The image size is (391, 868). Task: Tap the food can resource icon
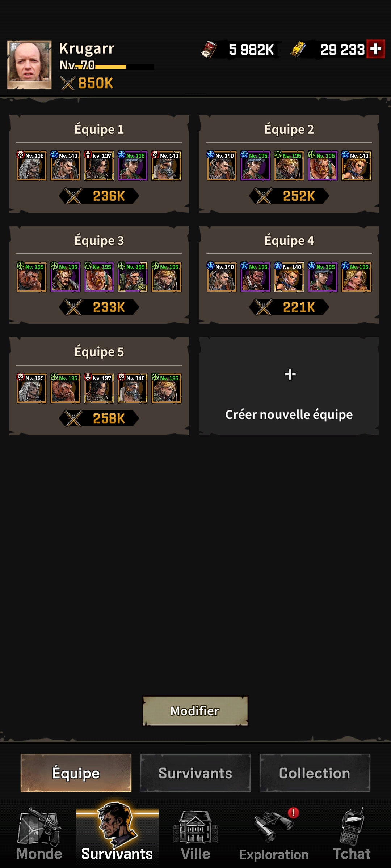(209, 49)
